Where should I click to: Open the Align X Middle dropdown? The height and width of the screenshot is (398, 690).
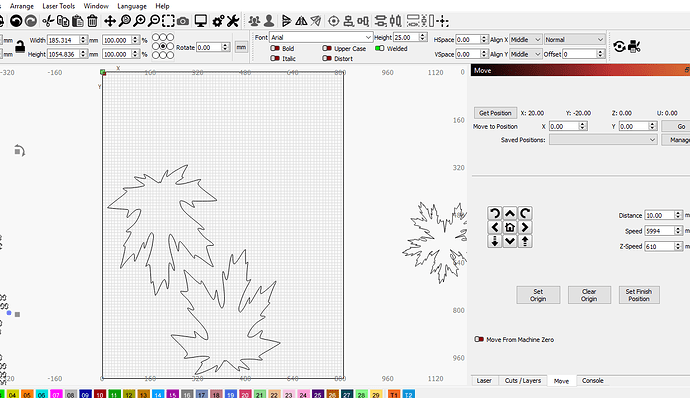526,40
